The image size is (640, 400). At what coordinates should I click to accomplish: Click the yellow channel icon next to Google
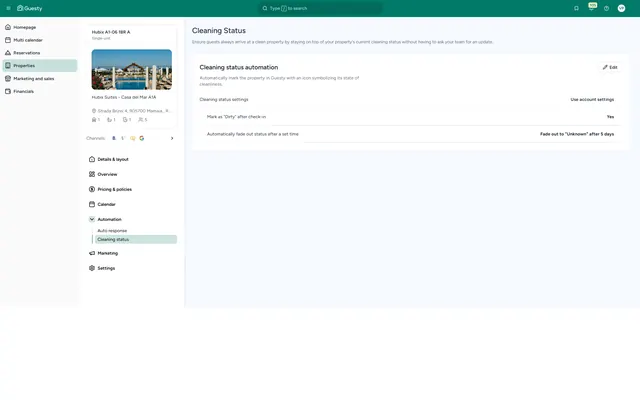(133, 138)
